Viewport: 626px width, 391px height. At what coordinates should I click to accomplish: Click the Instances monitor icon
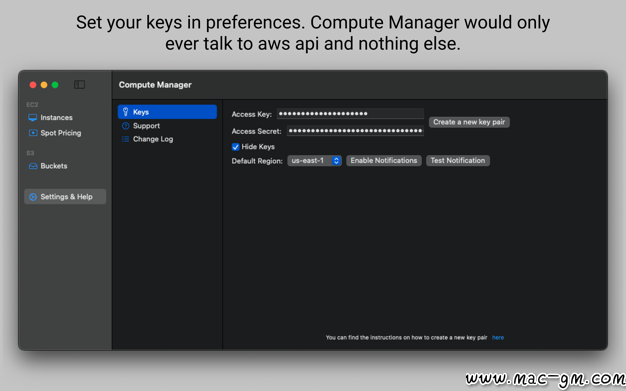click(x=33, y=117)
